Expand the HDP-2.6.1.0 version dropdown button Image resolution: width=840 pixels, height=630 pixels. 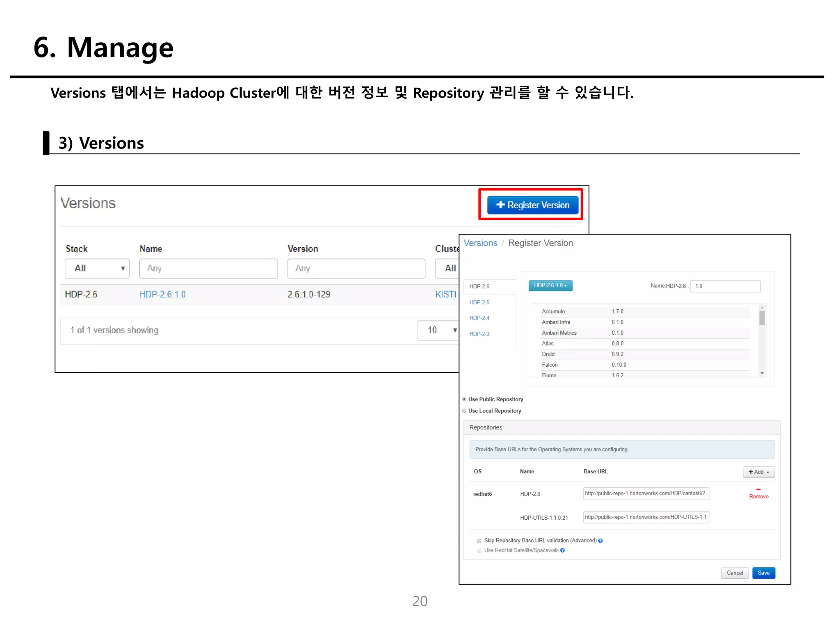(x=550, y=285)
